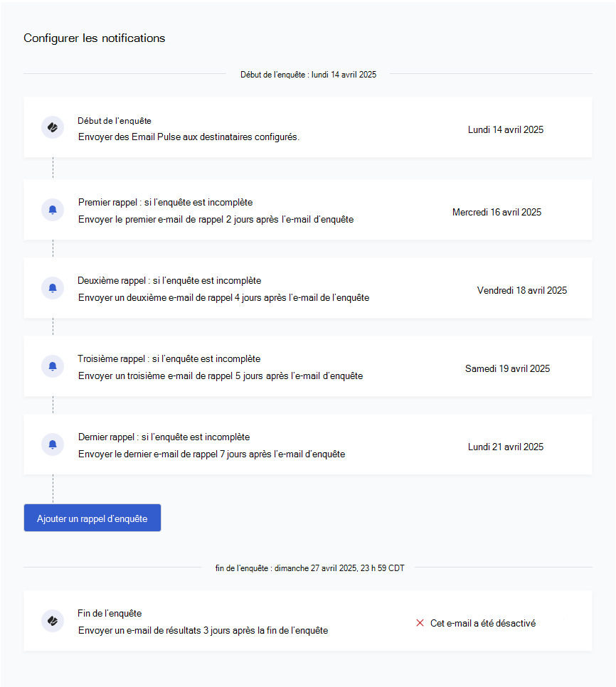
Task: Expand the Début de l'enquête card
Action: [x=307, y=127]
